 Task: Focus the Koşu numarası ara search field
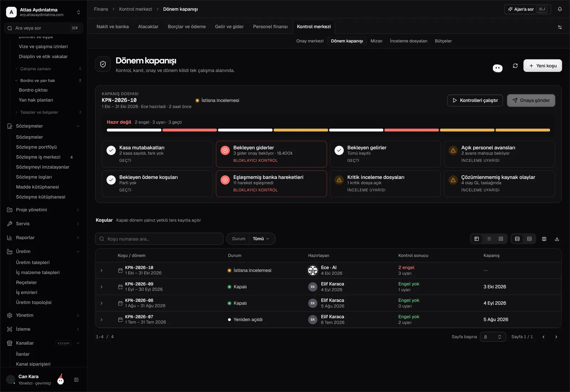coord(159,239)
